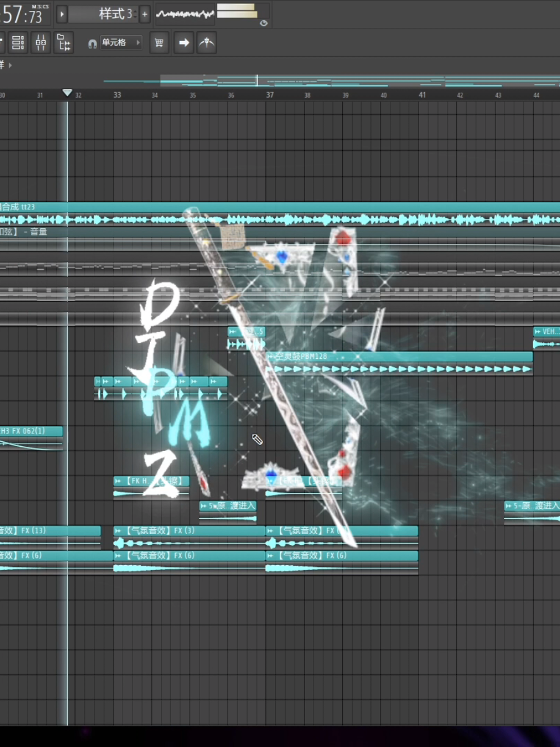The width and height of the screenshot is (560, 747).
Task: Toggle the small eye icon under the meter
Action: tap(264, 23)
